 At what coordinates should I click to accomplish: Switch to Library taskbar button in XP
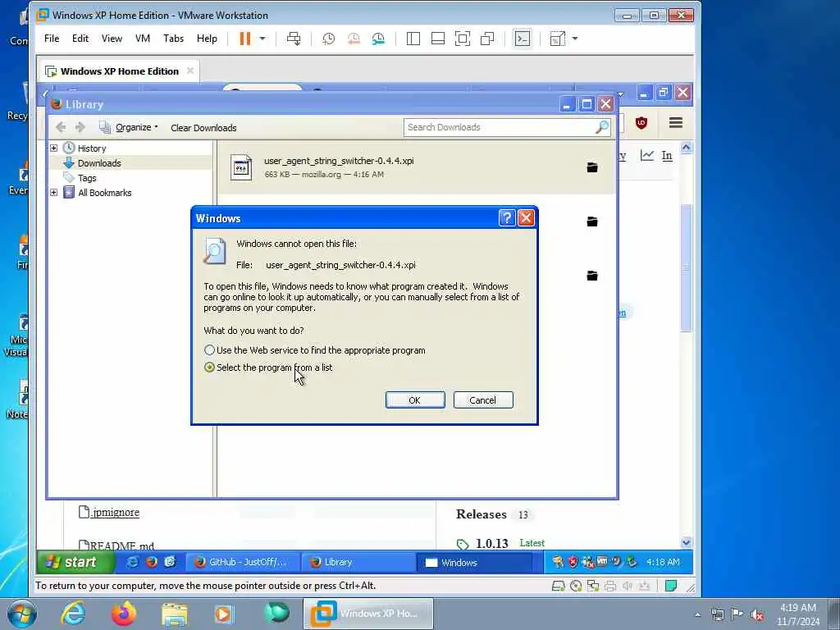[x=358, y=562]
